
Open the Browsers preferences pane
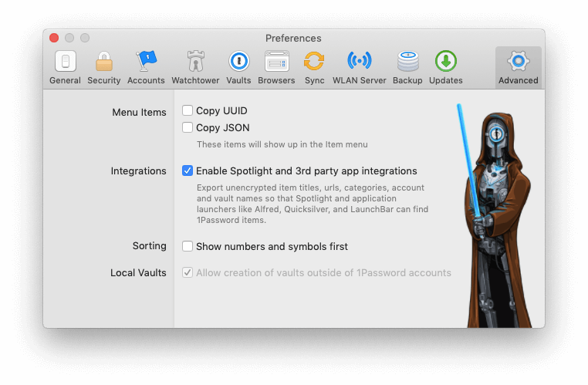pos(276,68)
